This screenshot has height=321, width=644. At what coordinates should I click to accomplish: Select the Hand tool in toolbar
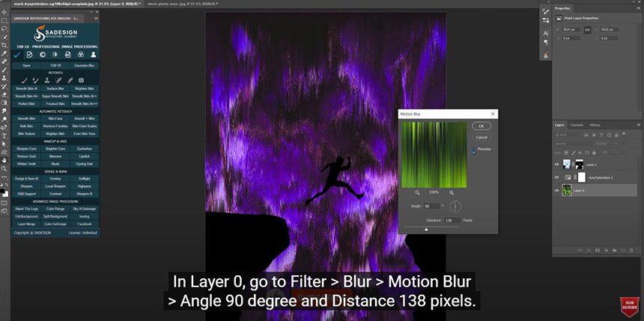point(4,160)
